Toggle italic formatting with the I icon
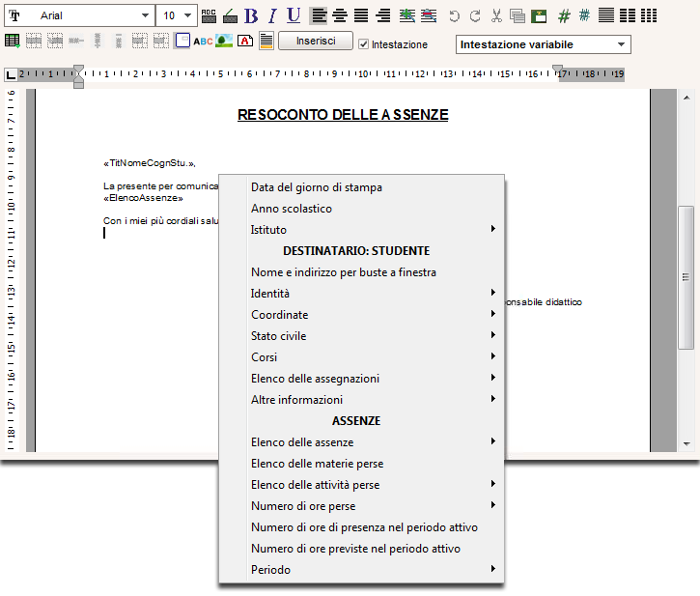The height and width of the screenshot is (596, 700). pos(273,15)
